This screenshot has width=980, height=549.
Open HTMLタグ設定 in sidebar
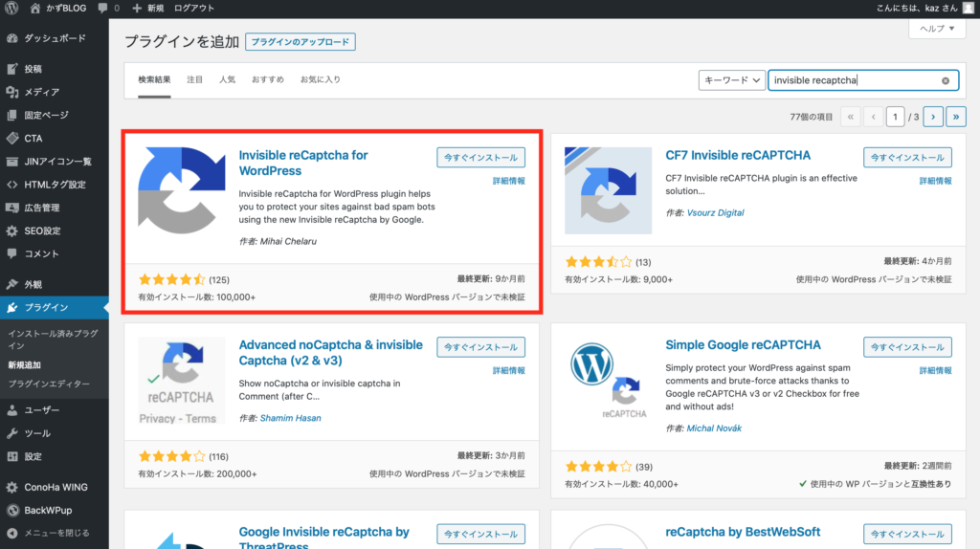click(x=55, y=185)
